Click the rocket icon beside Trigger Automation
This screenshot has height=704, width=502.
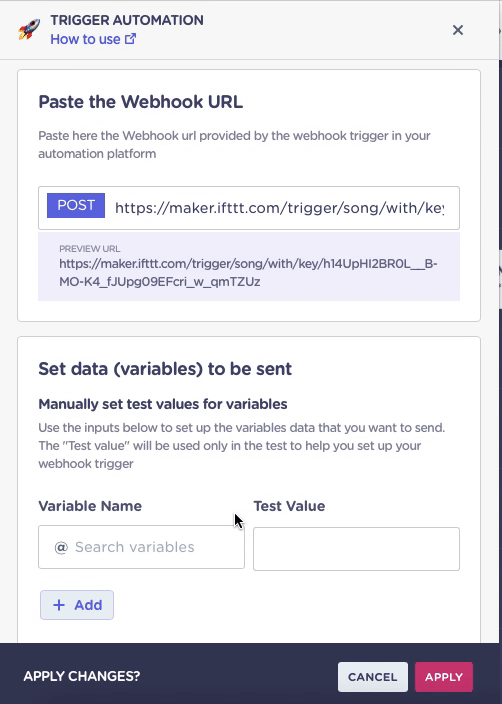[29, 29]
